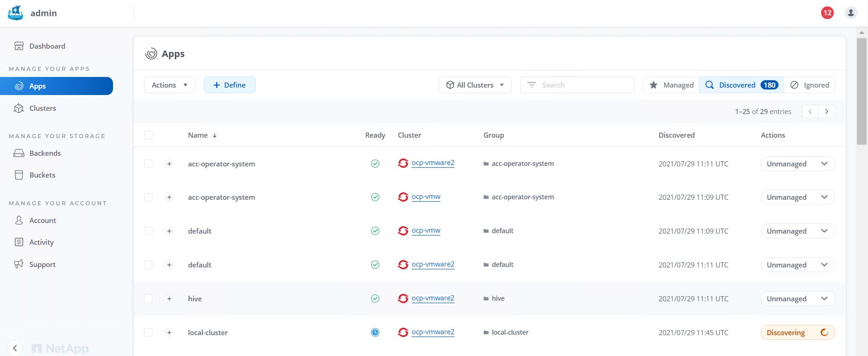The image size is (868, 356).
Task: Open the Actions dropdown
Action: point(170,85)
